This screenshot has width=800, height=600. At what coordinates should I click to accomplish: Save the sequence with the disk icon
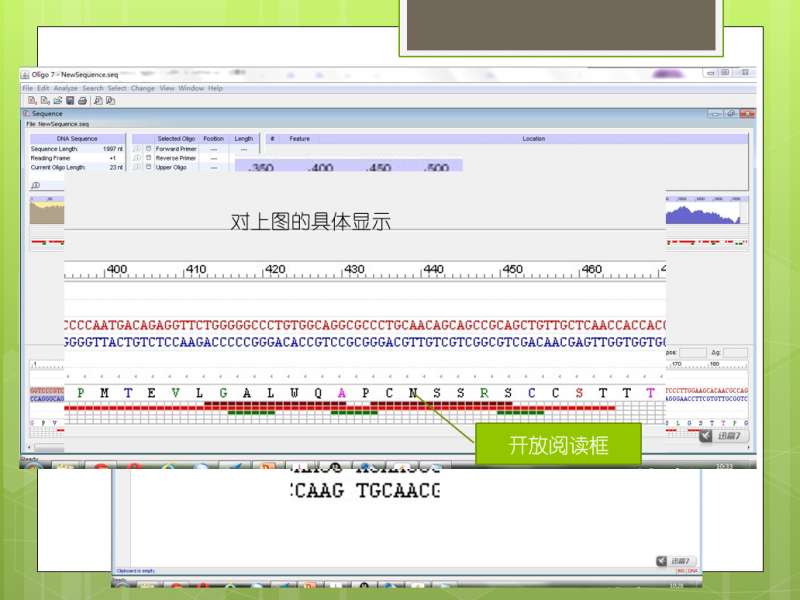tap(70, 101)
